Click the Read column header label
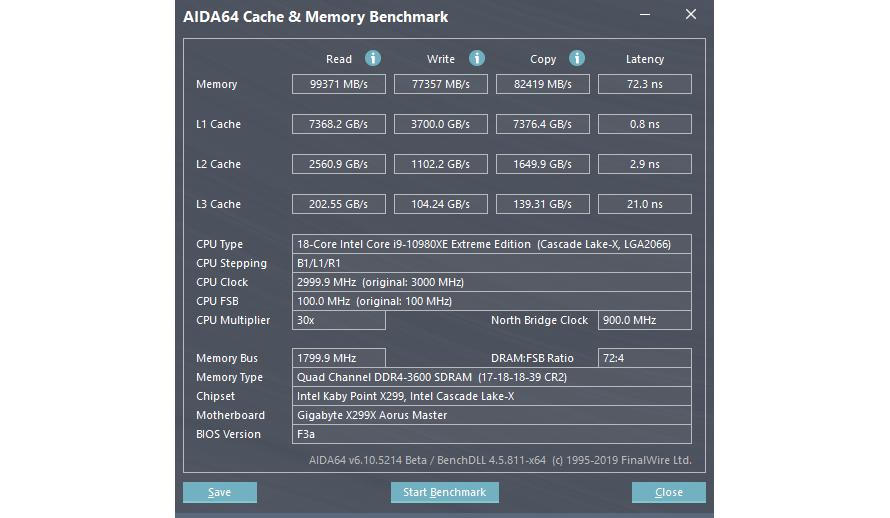The width and height of the screenshot is (890, 518). [339, 59]
